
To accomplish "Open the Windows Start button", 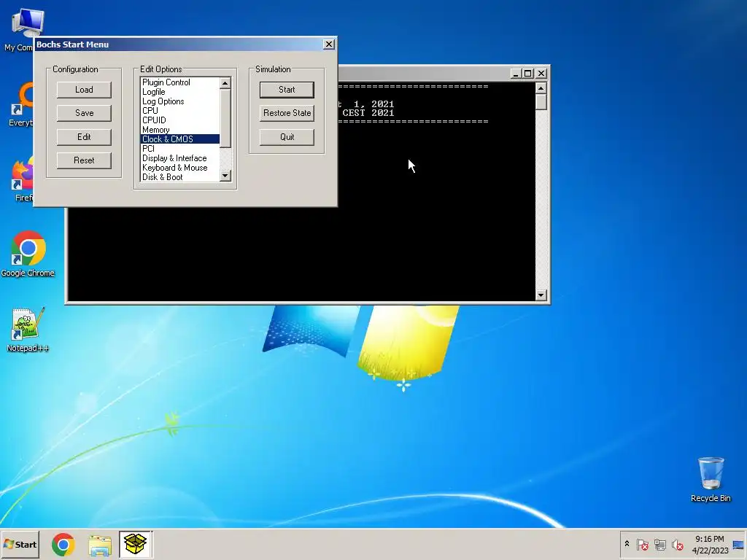I will tap(20, 544).
